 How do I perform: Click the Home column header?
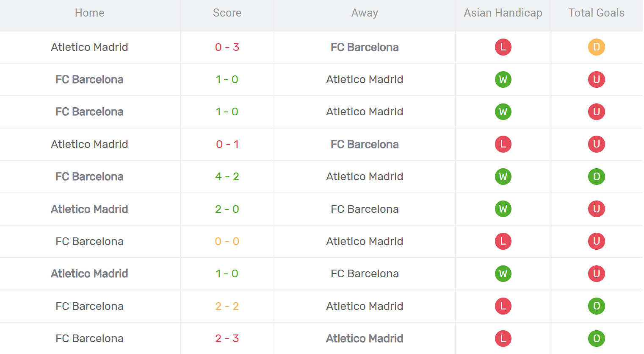89,13
